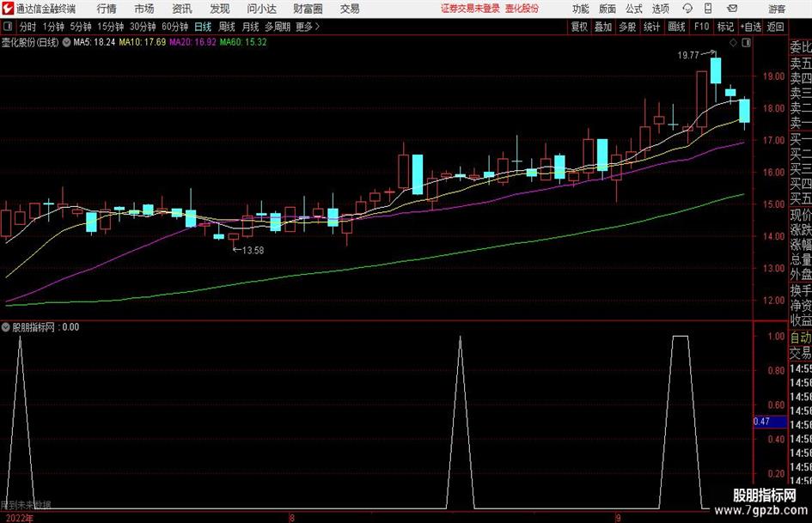812x523 pixels.
Task: Click the 统计 statistics button
Action: click(x=651, y=27)
